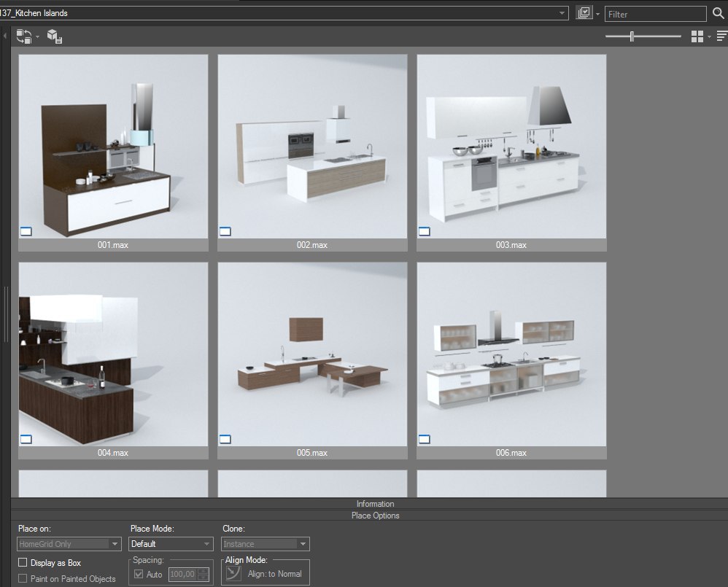728x587 pixels.
Task: Click the blue file icon on 001.max
Action: (x=26, y=231)
